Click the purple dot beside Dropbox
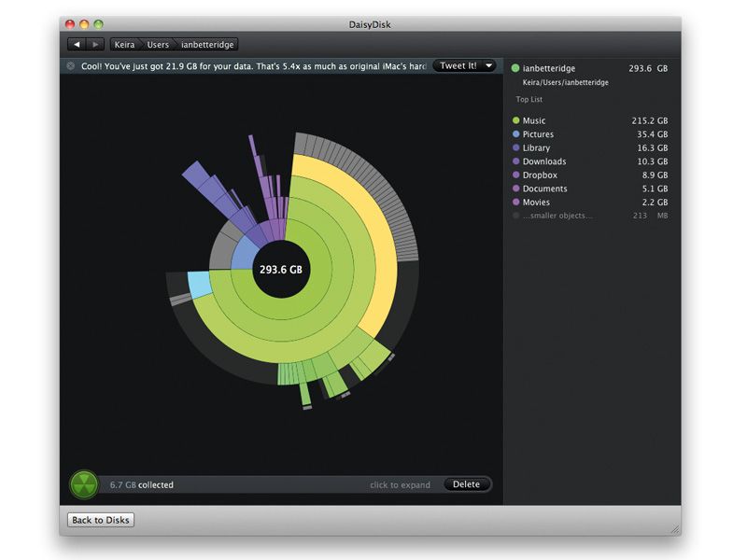 tap(514, 175)
